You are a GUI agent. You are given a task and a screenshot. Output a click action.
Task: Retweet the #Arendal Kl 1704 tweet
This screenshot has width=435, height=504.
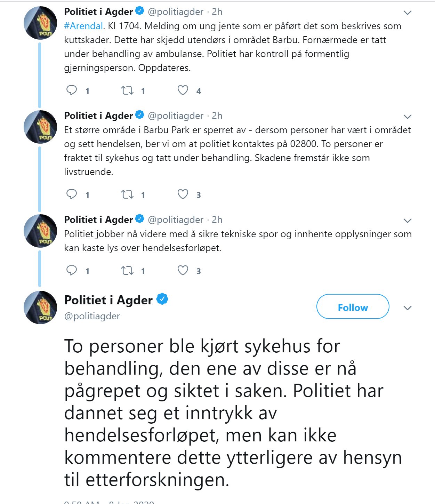(x=127, y=90)
